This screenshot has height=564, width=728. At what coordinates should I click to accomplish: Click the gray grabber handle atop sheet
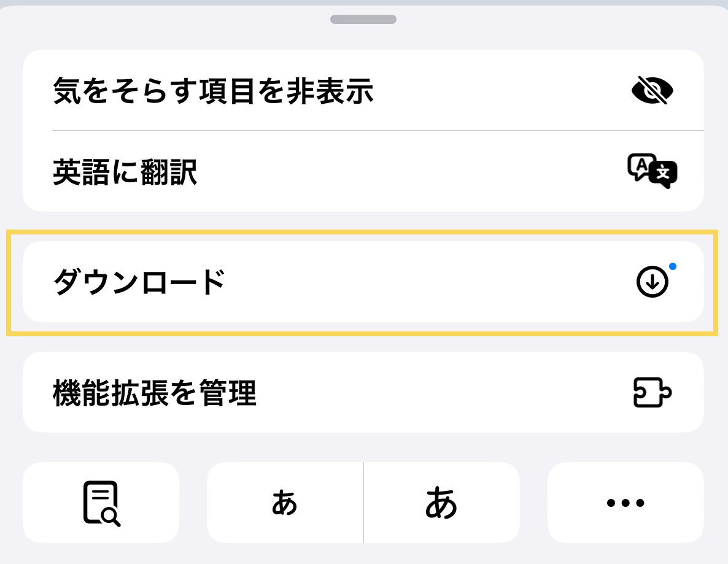click(363, 20)
